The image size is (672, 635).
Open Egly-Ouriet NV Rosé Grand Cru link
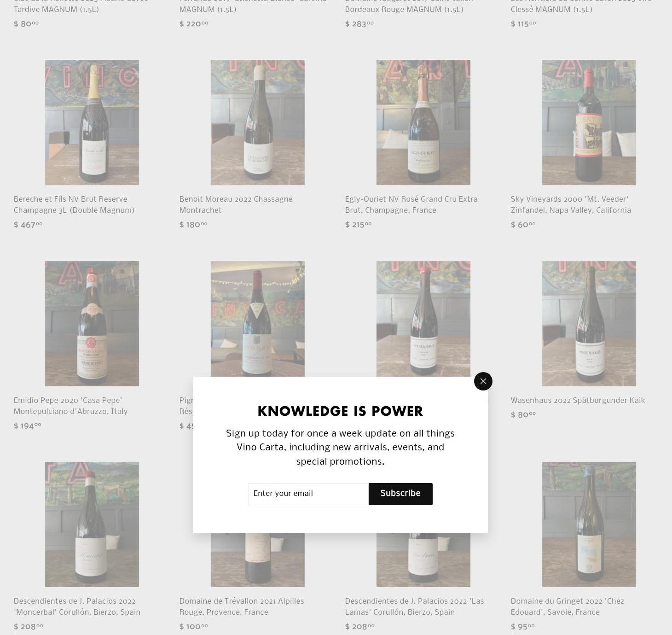point(411,205)
